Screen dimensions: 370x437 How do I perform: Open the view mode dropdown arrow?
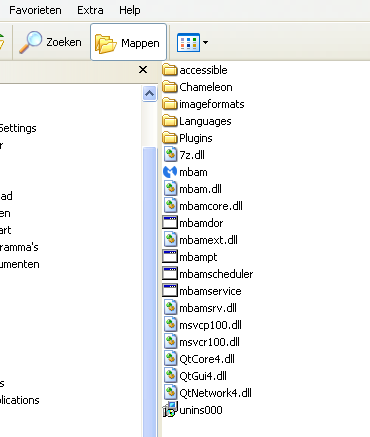point(206,43)
